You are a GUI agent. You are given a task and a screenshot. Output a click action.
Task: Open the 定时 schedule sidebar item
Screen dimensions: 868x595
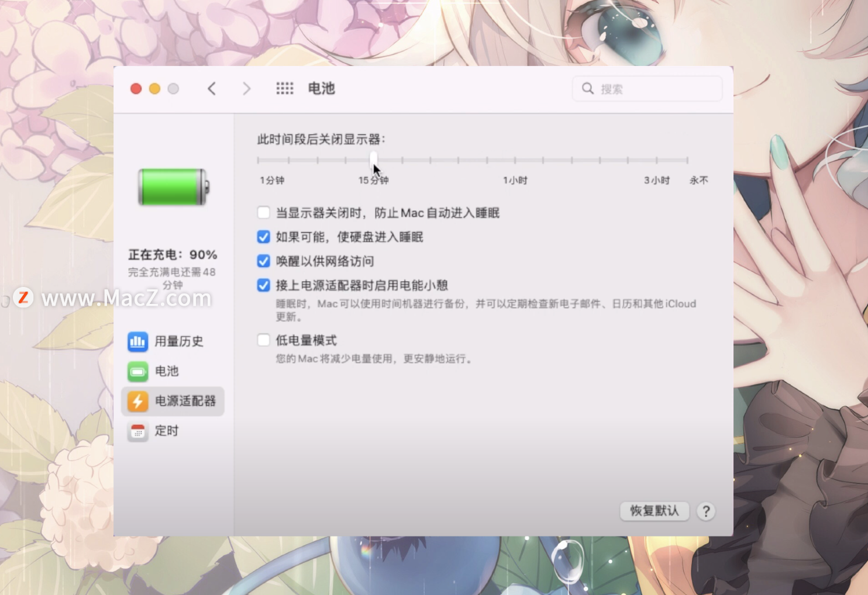(x=173, y=431)
